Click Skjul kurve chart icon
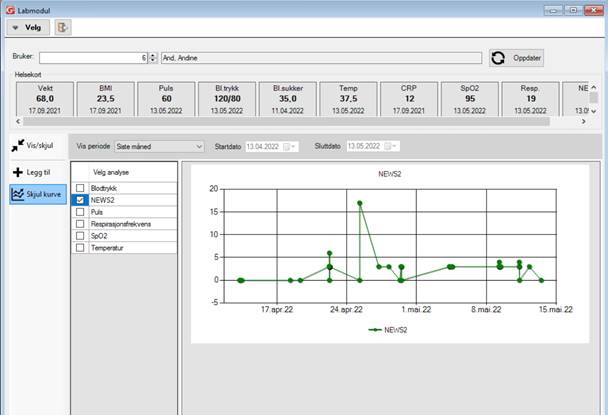This screenshot has height=415, width=608. pyautogui.click(x=18, y=194)
